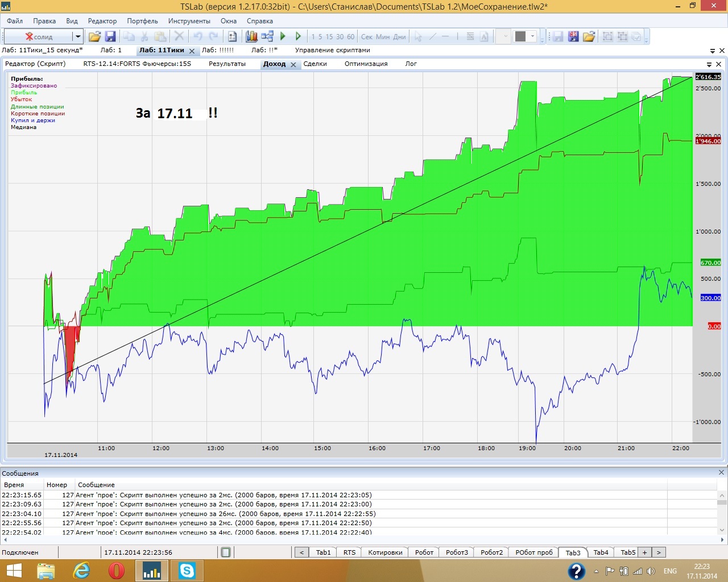Click the block diagram scheme icon
The width and height of the screenshot is (728, 582).
[x=267, y=36]
